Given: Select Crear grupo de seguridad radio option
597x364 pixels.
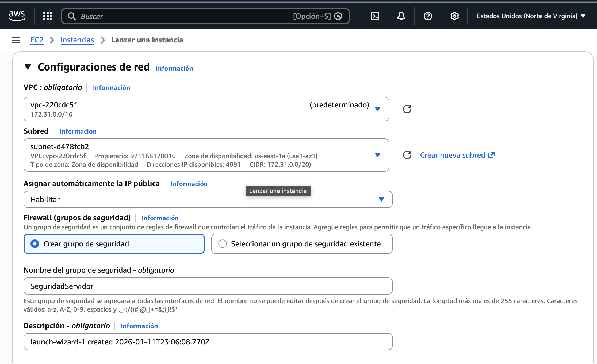Looking at the screenshot, I should [x=35, y=244].
